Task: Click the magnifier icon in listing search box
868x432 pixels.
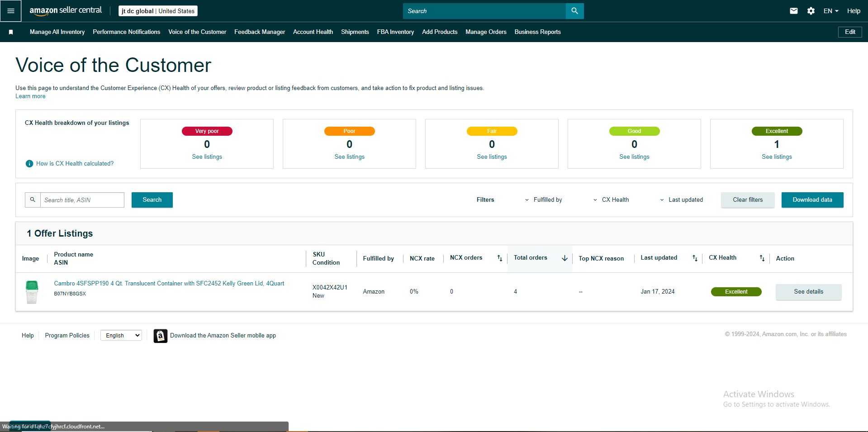Action: tap(33, 200)
